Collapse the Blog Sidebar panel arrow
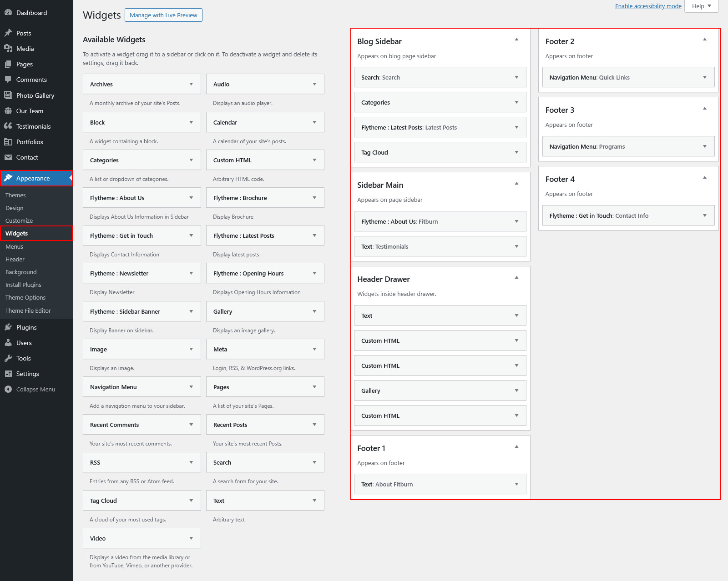This screenshot has height=581, width=728. point(516,40)
